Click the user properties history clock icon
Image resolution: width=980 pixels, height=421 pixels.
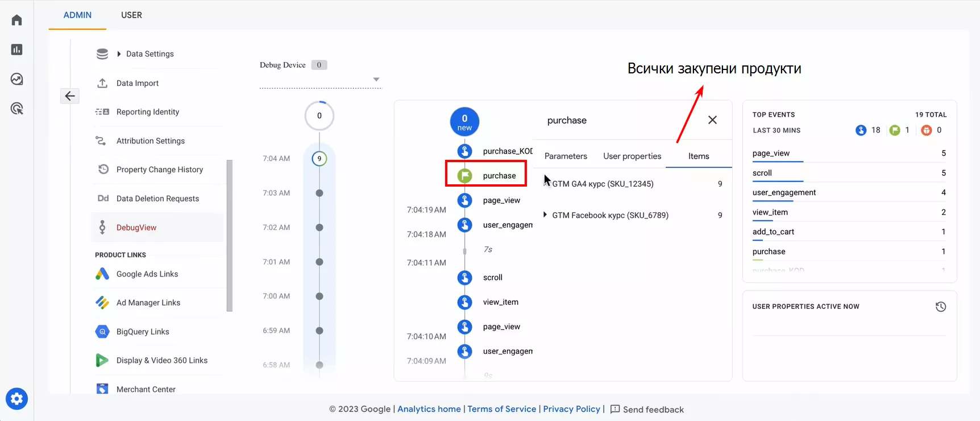(x=941, y=307)
